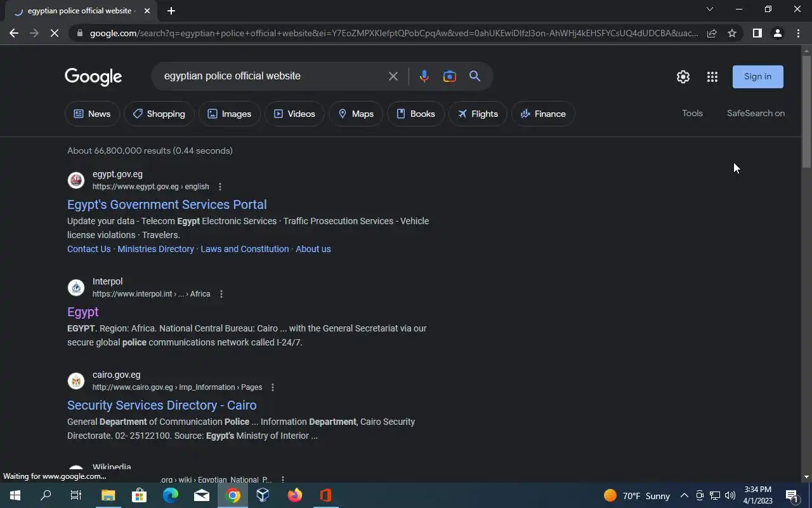812x508 pixels.
Task: Open Microsoft Store from taskbar
Action: [139, 495]
